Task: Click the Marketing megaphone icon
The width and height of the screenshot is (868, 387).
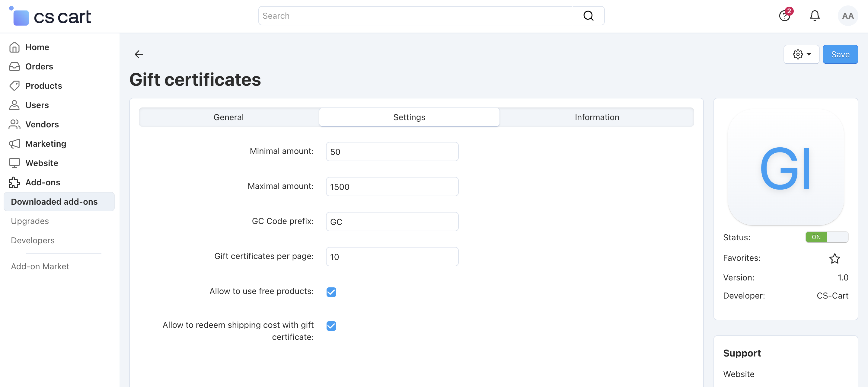Action: click(x=14, y=144)
